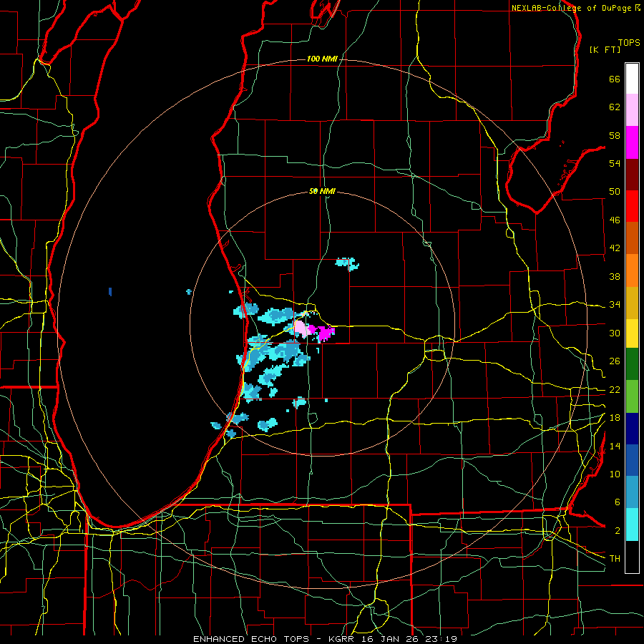Click the light green legend swatch
Screen dimensions: 644x644
coord(632,396)
